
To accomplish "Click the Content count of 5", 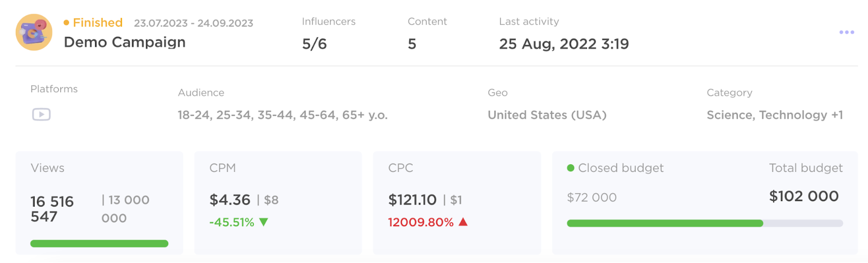I will point(412,44).
